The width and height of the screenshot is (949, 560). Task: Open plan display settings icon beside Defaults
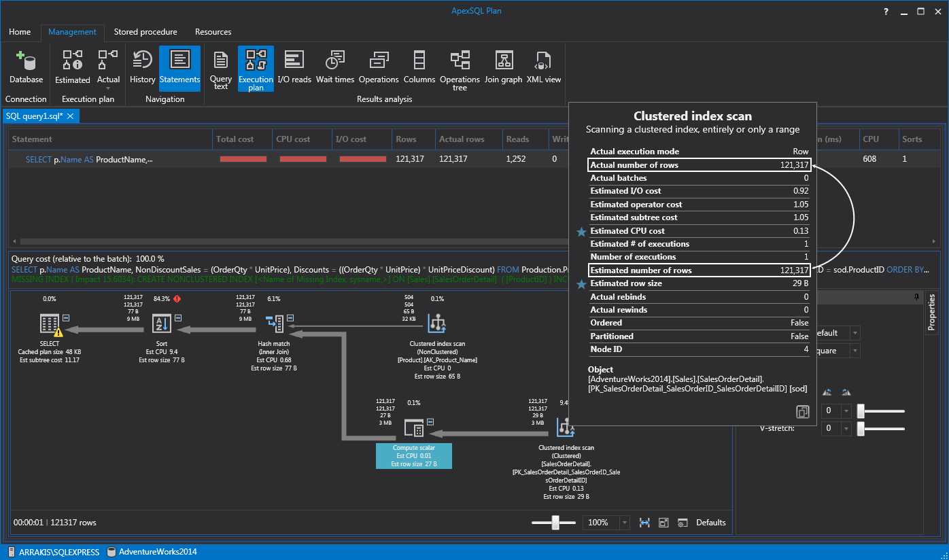pos(683,523)
